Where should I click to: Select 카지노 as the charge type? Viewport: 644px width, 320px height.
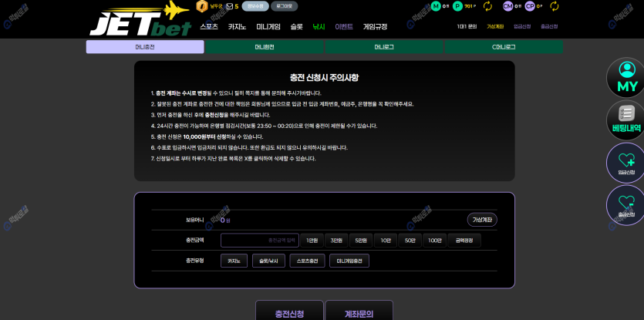(234, 261)
